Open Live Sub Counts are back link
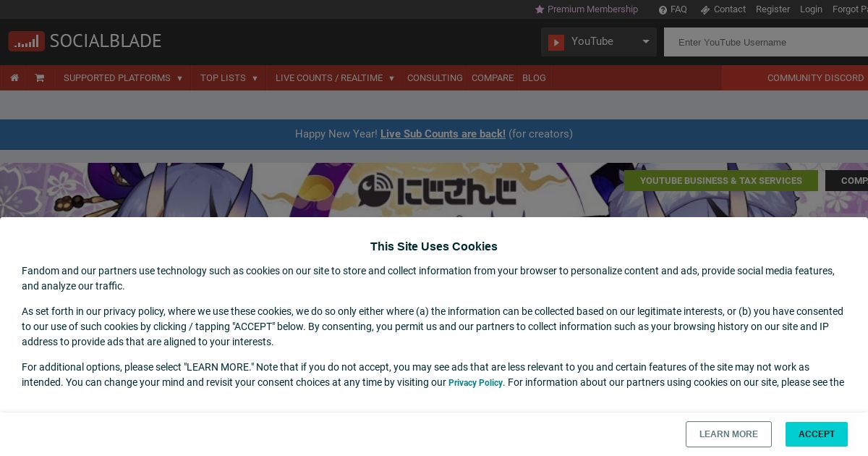868x456 pixels. [443, 134]
